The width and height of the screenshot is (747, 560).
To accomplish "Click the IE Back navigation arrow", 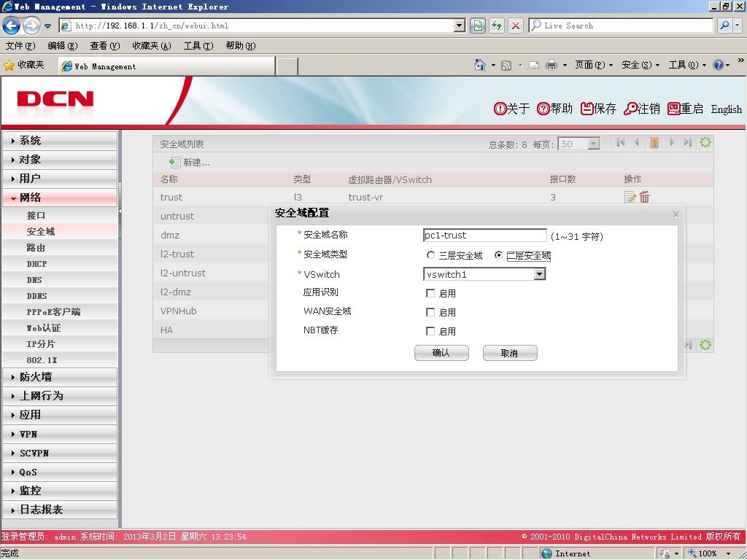I will click(11, 26).
